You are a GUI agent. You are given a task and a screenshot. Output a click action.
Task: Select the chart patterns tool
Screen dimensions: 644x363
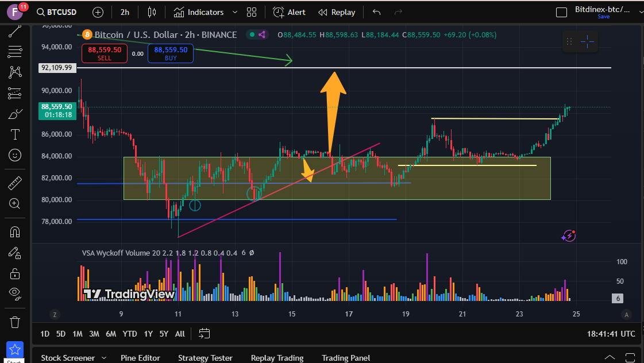coord(15,72)
